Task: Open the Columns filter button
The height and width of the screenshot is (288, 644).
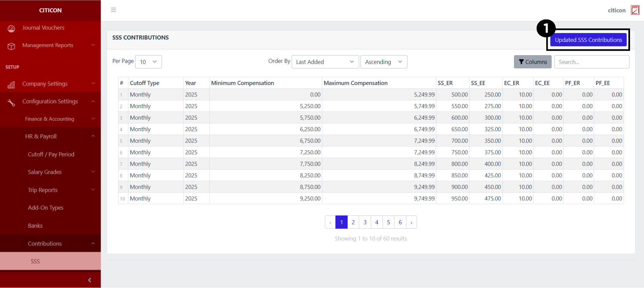Action: pos(532,62)
